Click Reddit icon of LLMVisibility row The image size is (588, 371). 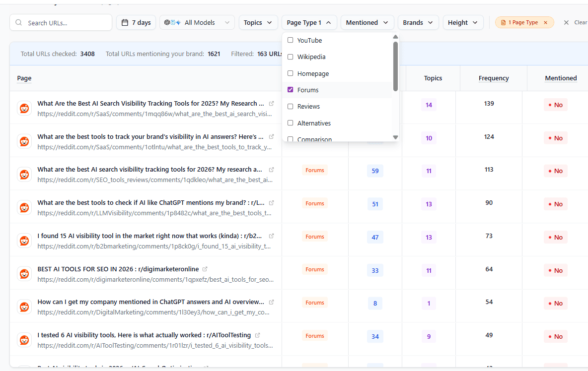point(24,207)
